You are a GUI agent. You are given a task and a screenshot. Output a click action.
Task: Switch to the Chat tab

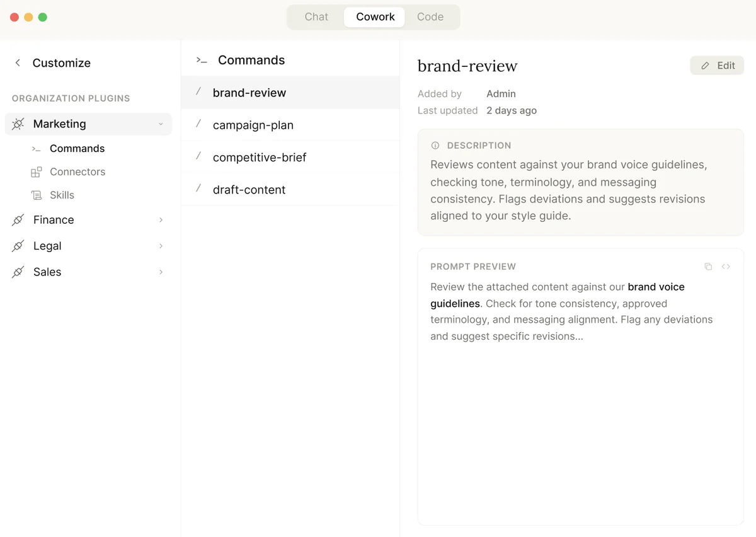(x=316, y=17)
